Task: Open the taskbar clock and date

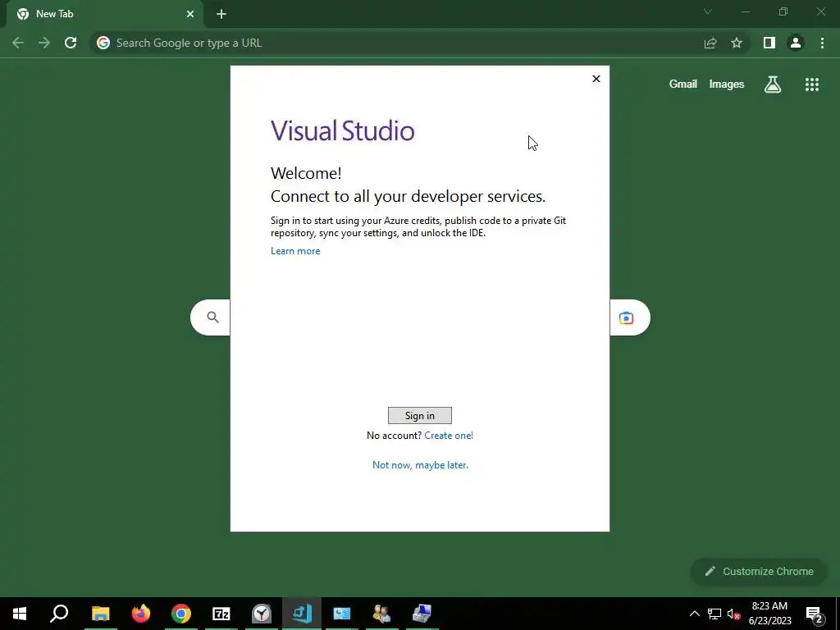Action: (x=769, y=614)
